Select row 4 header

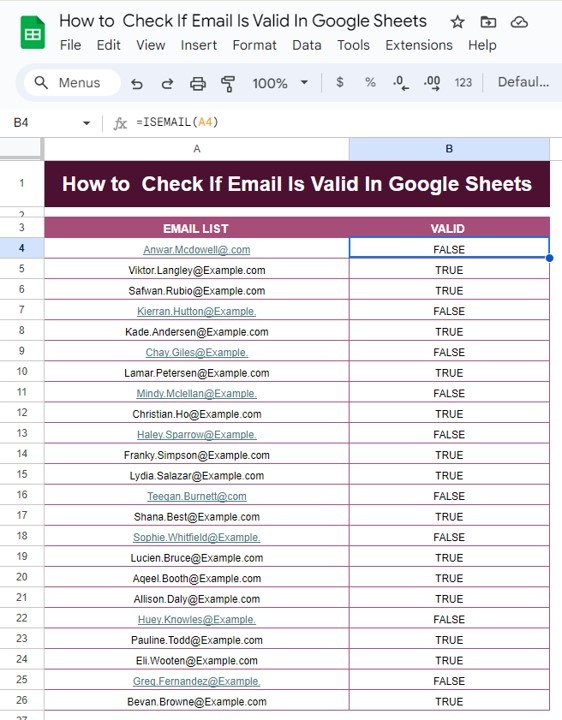point(22,248)
